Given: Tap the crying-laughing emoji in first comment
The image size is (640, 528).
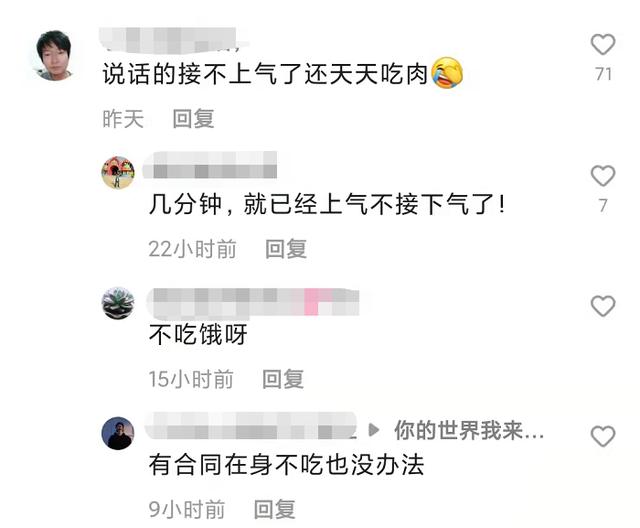Looking at the screenshot, I should coord(447,73).
